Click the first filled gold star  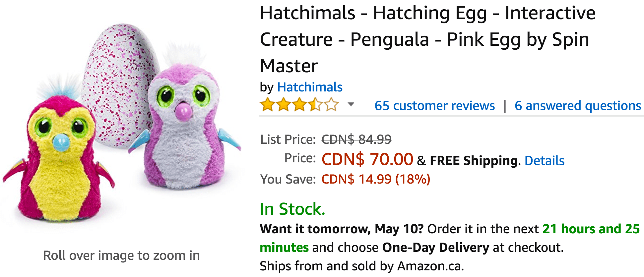click(x=267, y=105)
